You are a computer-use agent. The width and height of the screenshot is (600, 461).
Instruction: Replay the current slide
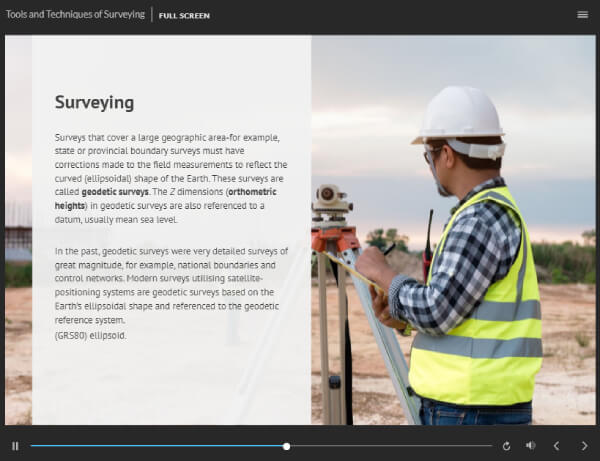pos(506,446)
